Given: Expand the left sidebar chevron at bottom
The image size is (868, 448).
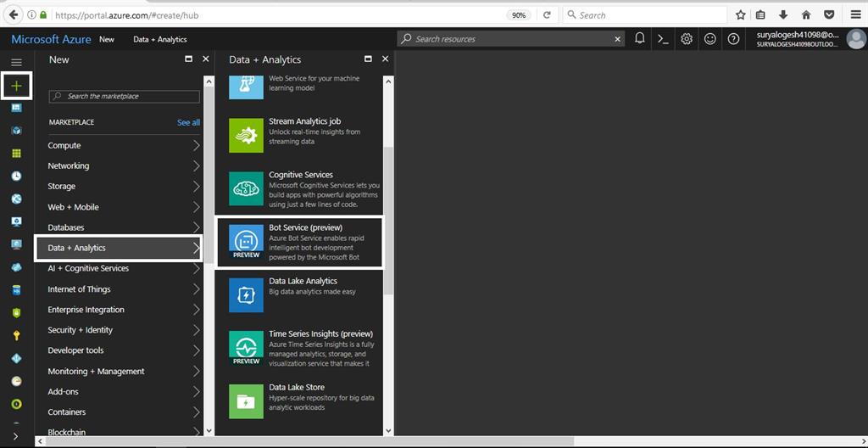Looking at the screenshot, I should click(x=15, y=436).
